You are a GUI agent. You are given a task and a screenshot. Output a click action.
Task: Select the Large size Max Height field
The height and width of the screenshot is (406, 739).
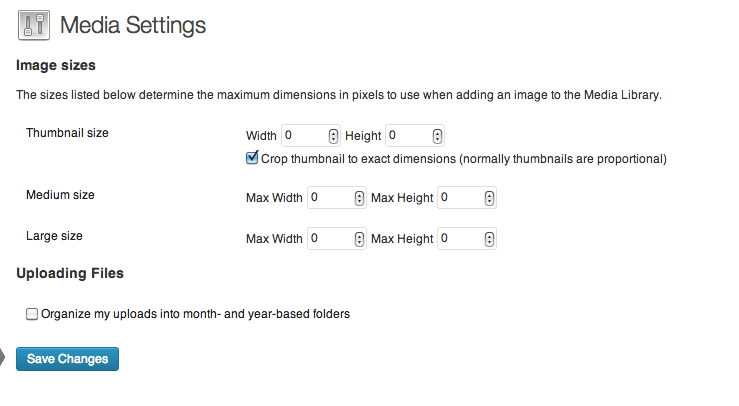459,239
